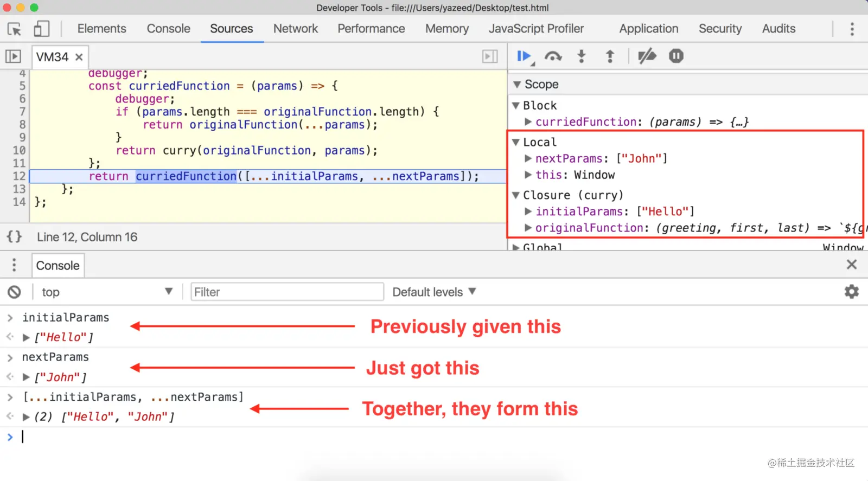This screenshot has width=868, height=481.
Task: Deactivate breakpoints toggle
Action: pos(647,56)
